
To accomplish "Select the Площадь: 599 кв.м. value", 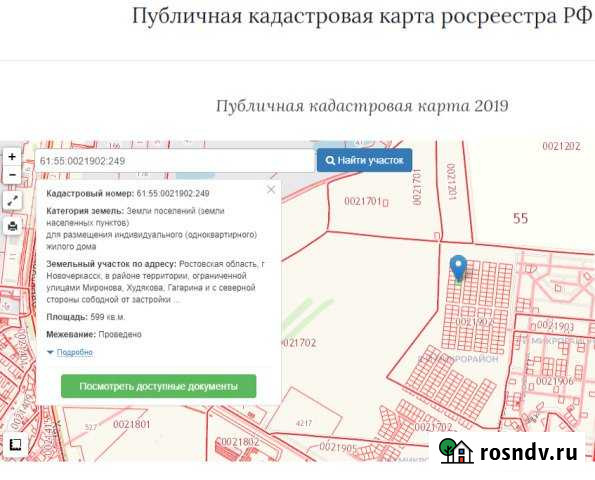I will tap(86, 317).
